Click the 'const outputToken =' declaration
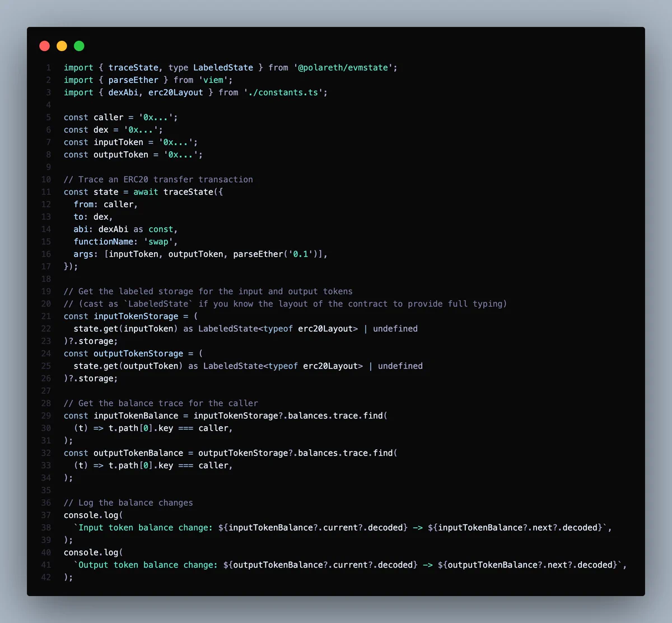This screenshot has width=672, height=623. click(x=111, y=155)
